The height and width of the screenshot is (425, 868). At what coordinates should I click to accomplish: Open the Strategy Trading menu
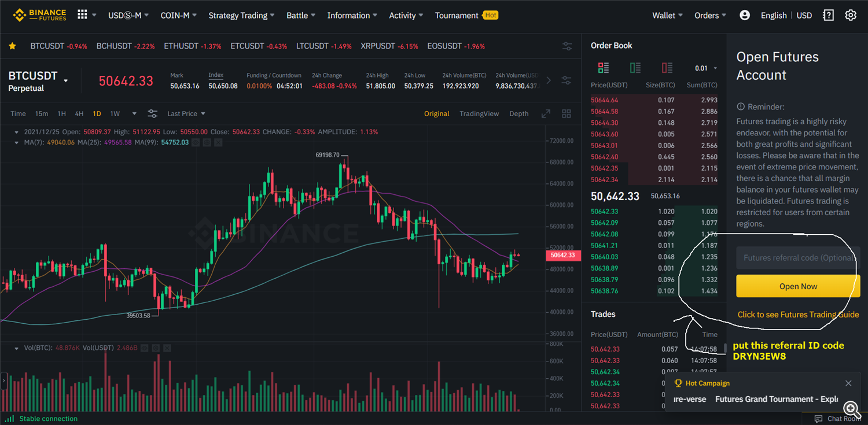click(x=241, y=16)
